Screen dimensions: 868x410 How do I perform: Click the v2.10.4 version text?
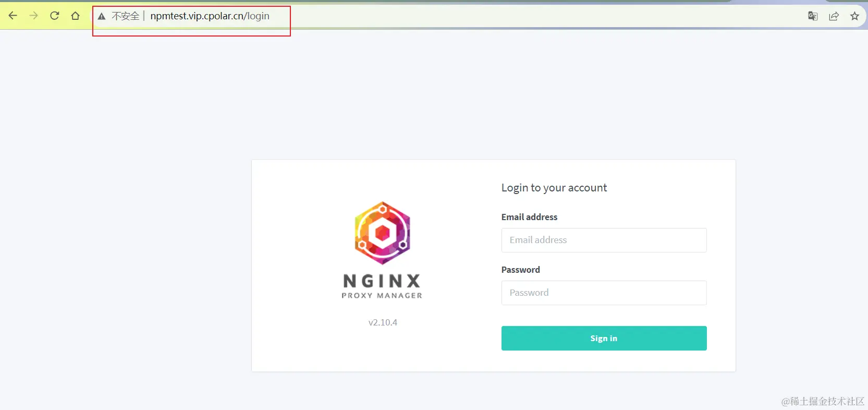[x=383, y=322]
